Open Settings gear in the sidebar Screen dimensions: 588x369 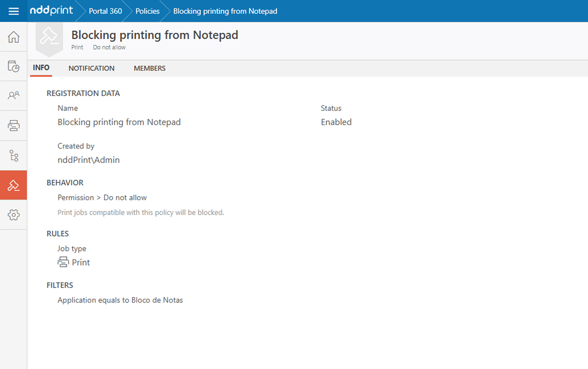coord(14,215)
